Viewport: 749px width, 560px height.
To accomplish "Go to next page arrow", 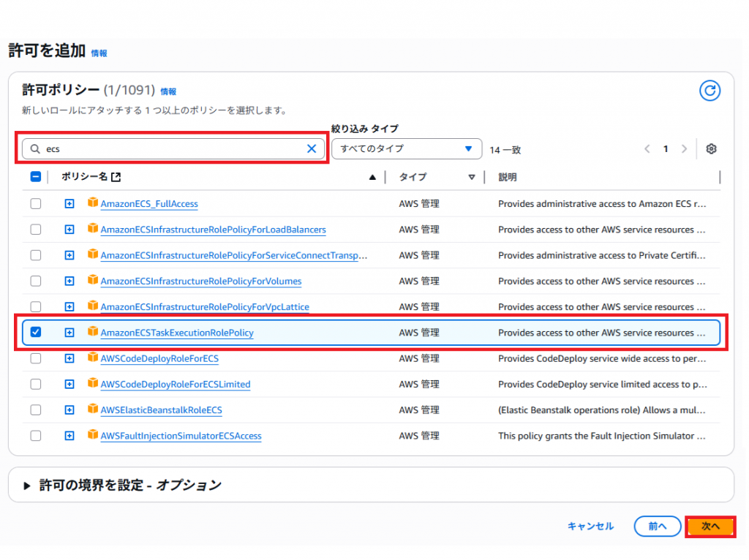I will pyautogui.click(x=684, y=149).
